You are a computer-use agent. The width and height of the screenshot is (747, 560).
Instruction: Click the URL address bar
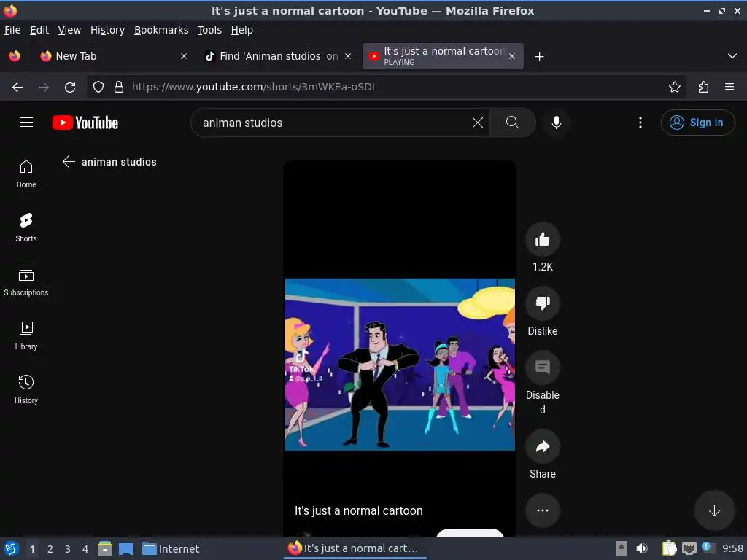[x=386, y=87]
